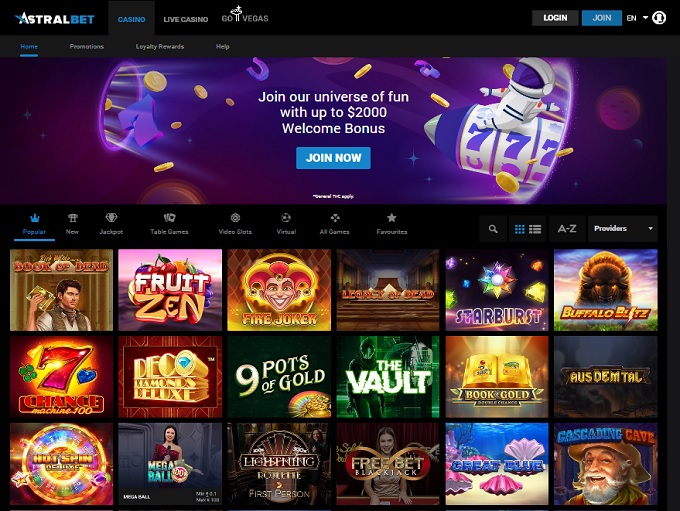The width and height of the screenshot is (680, 511).
Task: Open the EN language selector
Action: click(x=637, y=18)
